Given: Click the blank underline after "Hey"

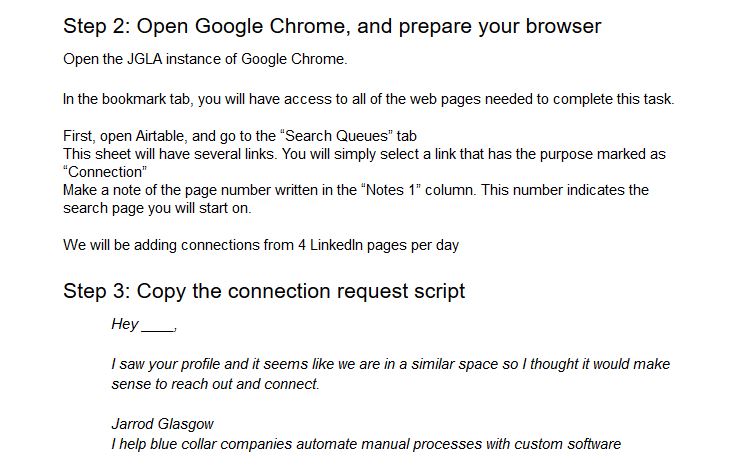Looking at the screenshot, I should coord(158,326).
